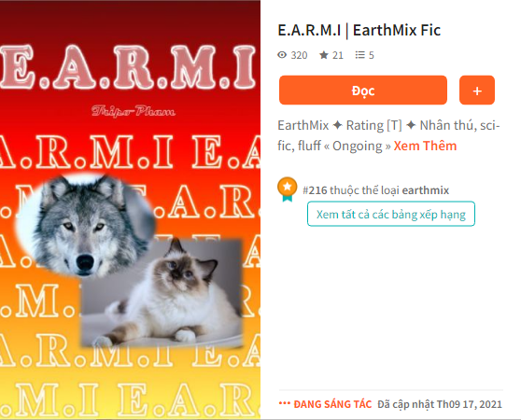Add story with the plus button
The height and width of the screenshot is (420, 521).
point(477,90)
